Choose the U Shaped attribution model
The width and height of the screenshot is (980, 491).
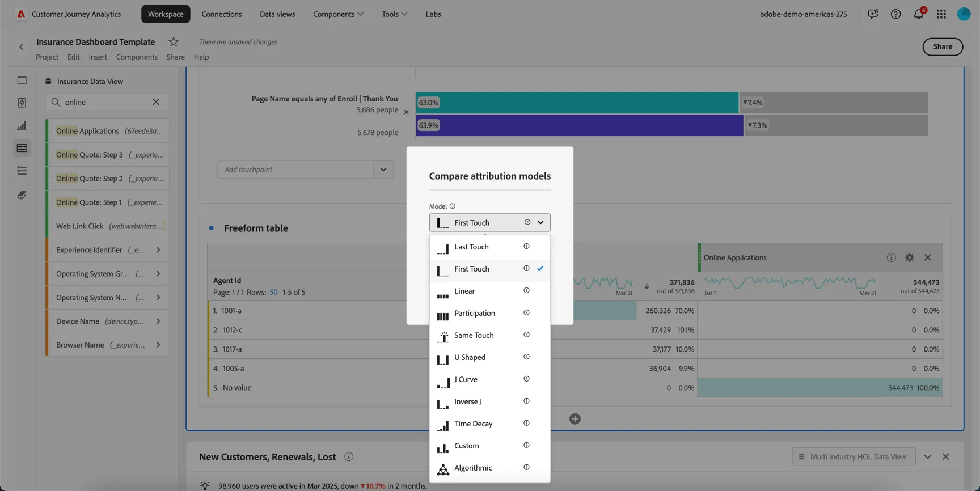click(x=490, y=357)
